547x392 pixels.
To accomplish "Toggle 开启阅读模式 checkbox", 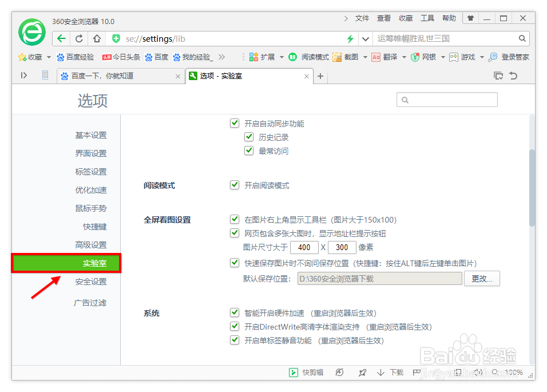I will point(235,185).
